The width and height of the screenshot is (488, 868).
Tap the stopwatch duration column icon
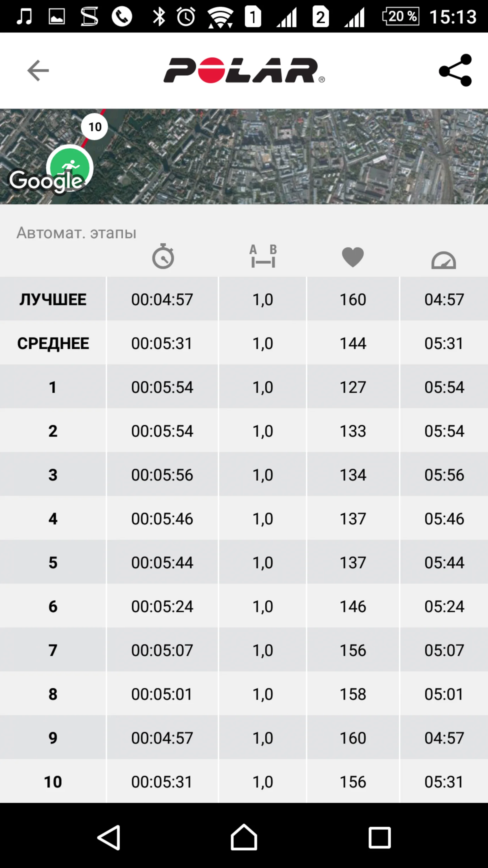[163, 256]
